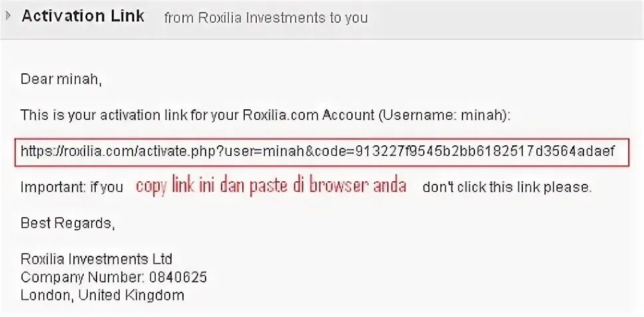
Task: Select the 'This is your activation link' sentence
Action: pyautogui.click(x=265, y=115)
